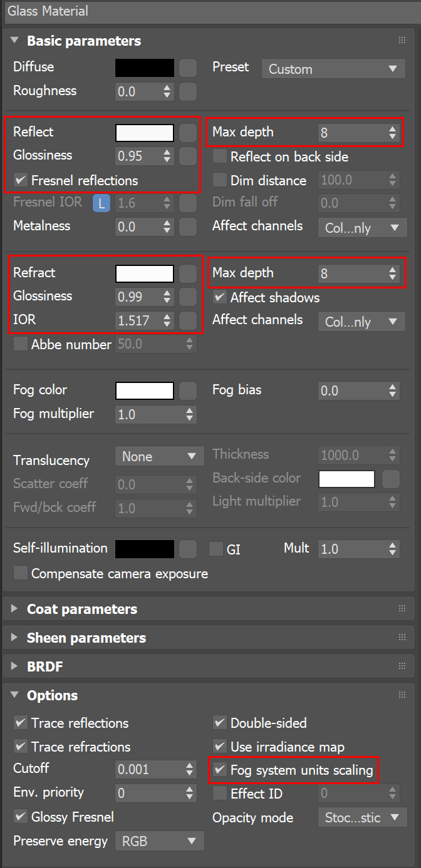Click the map slot button beside IOR

tap(188, 320)
